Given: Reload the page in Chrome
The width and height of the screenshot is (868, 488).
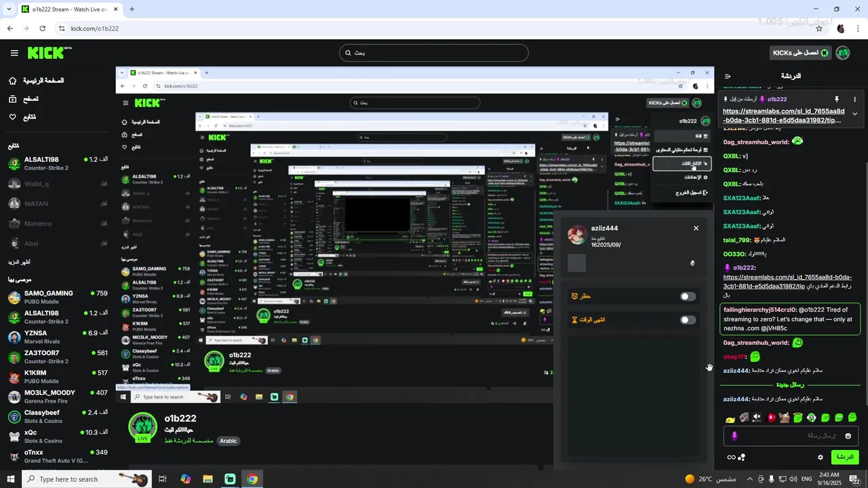Looking at the screenshot, I should tap(42, 28).
